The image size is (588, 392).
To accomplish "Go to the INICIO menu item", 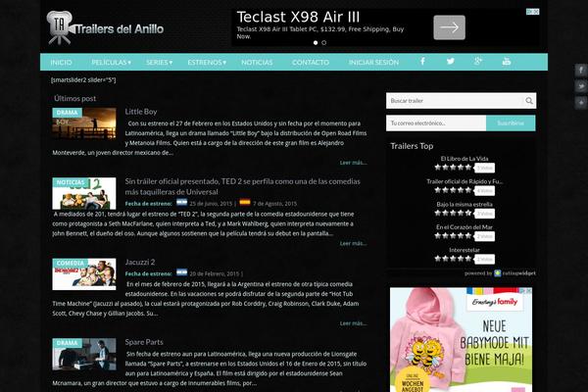I will (61, 63).
